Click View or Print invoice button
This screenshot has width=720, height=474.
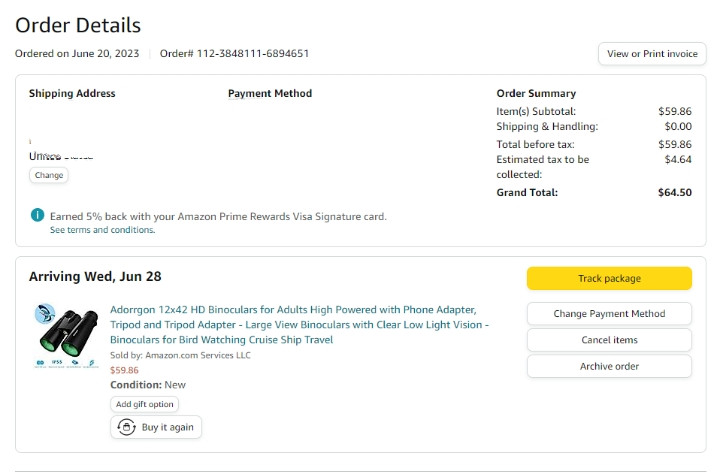click(x=652, y=54)
